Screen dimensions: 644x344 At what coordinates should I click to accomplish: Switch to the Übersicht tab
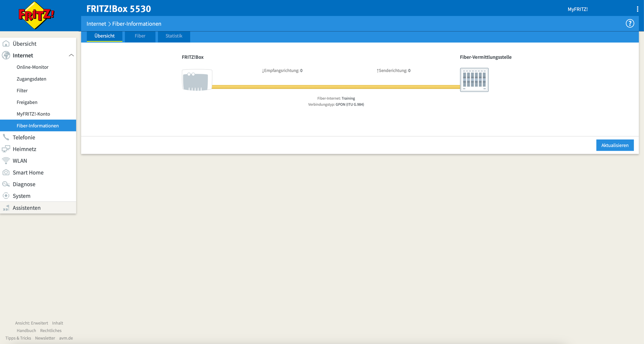pos(104,36)
